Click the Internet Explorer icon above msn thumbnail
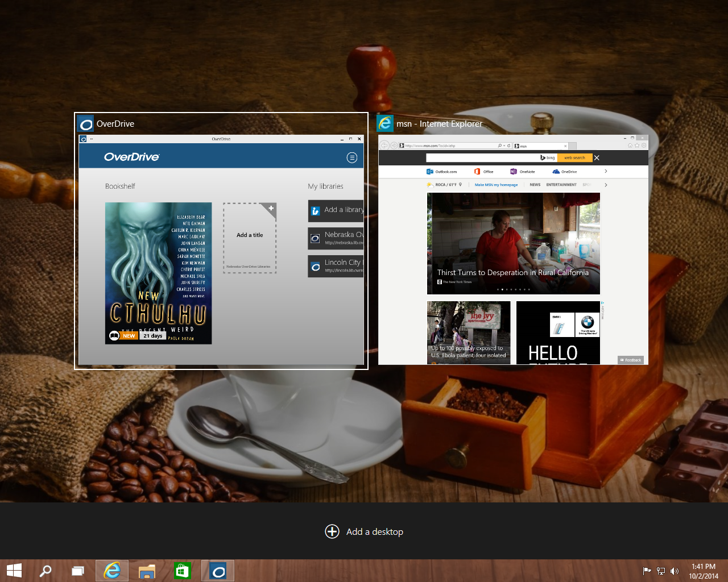 pos(385,123)
